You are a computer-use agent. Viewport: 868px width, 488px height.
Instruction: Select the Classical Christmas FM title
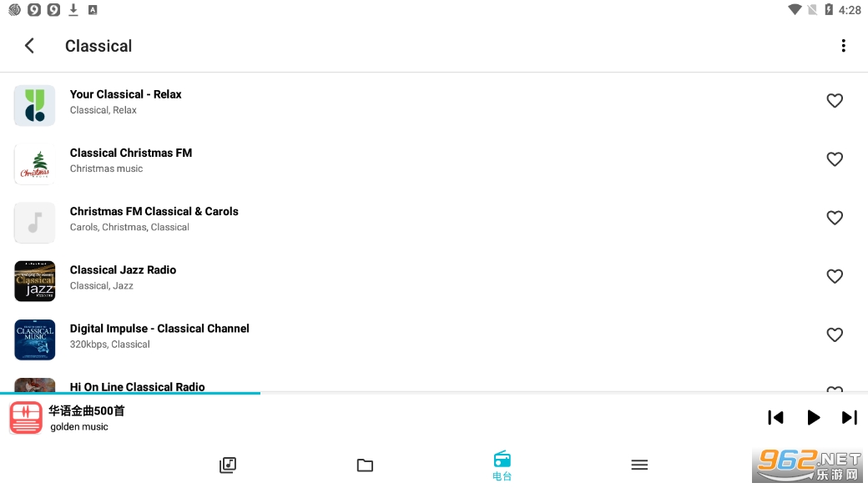[x=131, y=153]
